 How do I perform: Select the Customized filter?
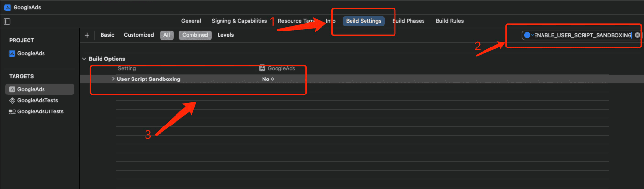coord(139,35)
